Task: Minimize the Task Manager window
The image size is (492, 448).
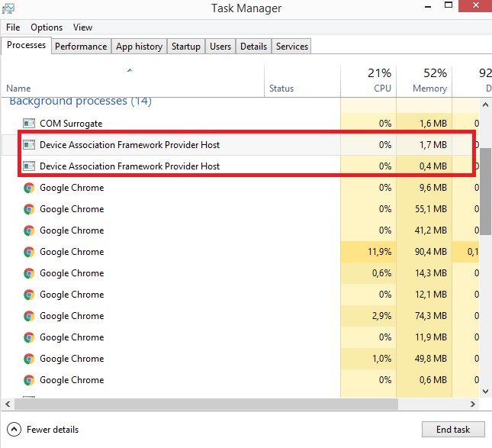Action: (428, 6)
